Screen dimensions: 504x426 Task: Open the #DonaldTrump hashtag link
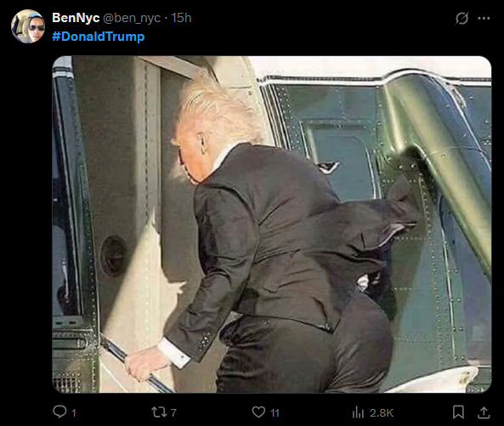99,37
